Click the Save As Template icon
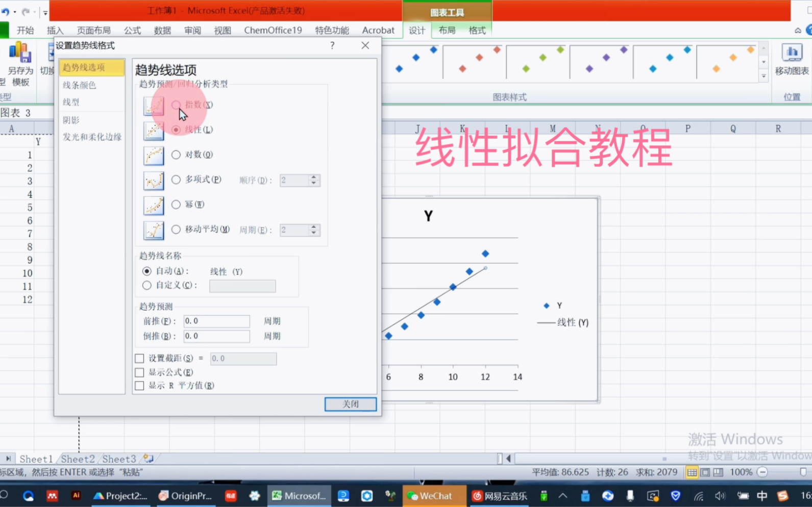The image size is (812, 507). pos(20,53)
